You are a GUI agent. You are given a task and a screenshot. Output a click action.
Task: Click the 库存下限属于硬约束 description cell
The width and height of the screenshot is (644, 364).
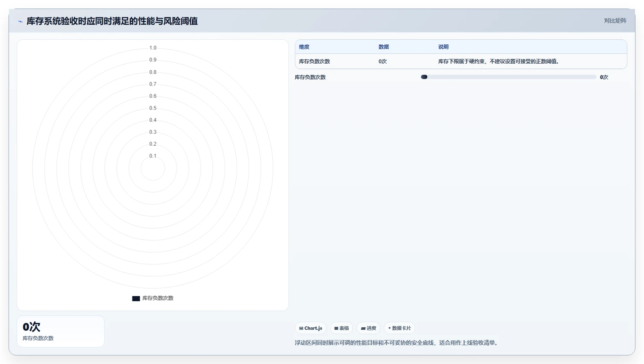pos(499,62)
